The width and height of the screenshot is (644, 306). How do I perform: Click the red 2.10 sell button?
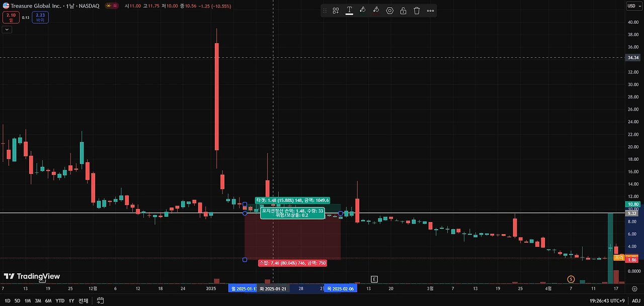tap(11, 18)
